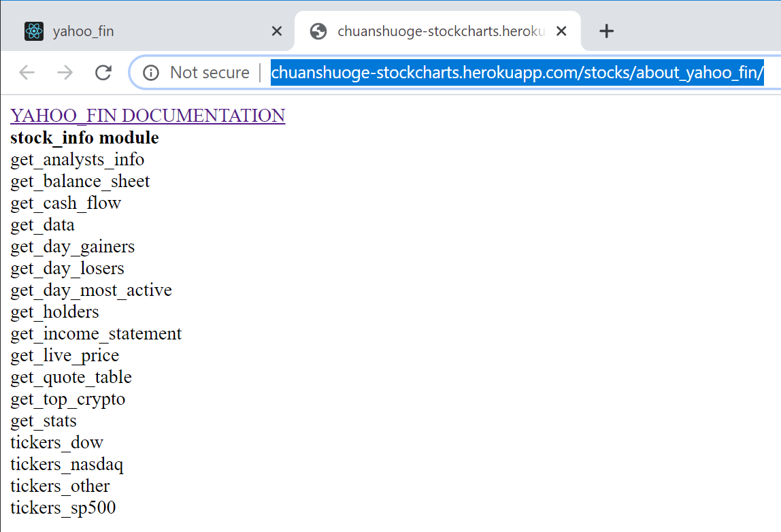Go forward with the forward arrow
The width and height of the screenshot is (781, 532).
point(65,73)
